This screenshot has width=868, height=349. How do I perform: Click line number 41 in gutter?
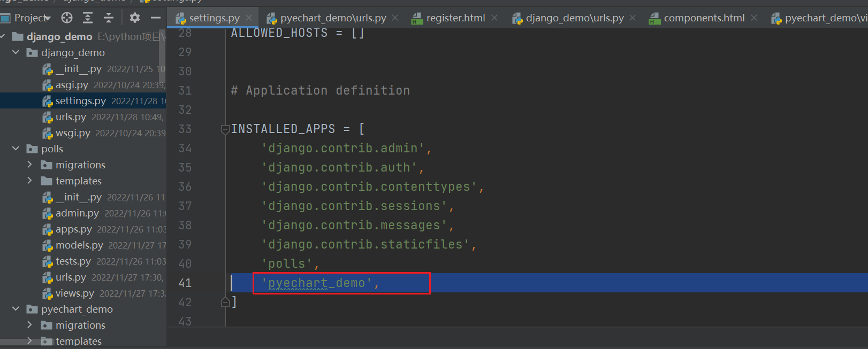(x=185, y=283)
